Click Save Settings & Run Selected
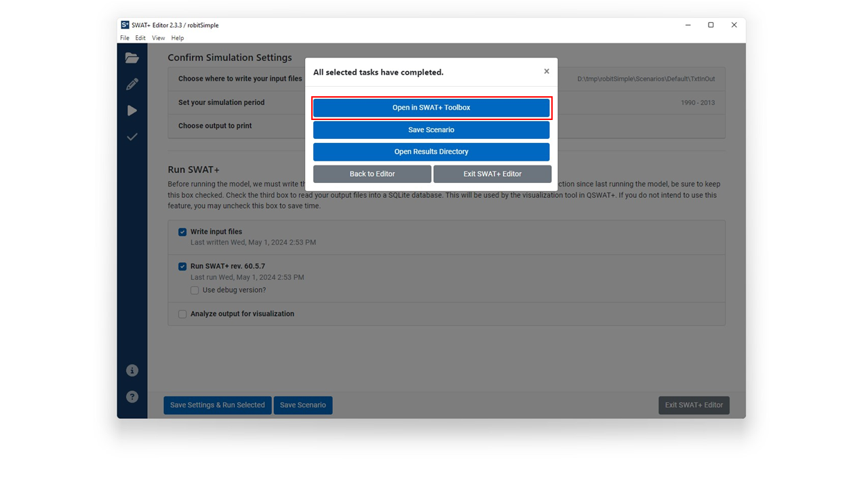 click(x=218, y=405)
